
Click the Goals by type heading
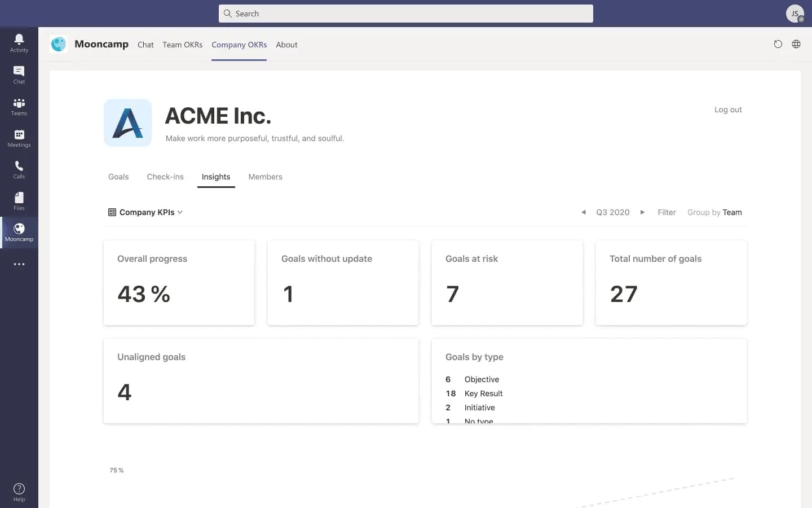click(474, 357)
